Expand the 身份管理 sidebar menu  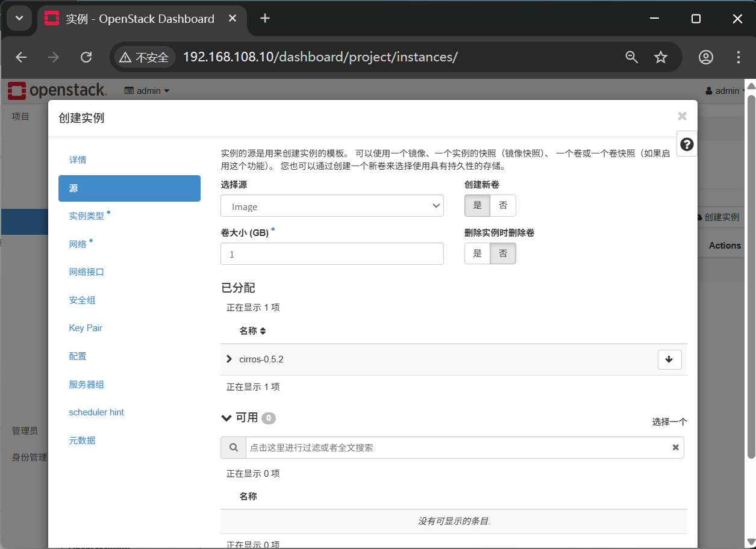click(x=29, y=457)
